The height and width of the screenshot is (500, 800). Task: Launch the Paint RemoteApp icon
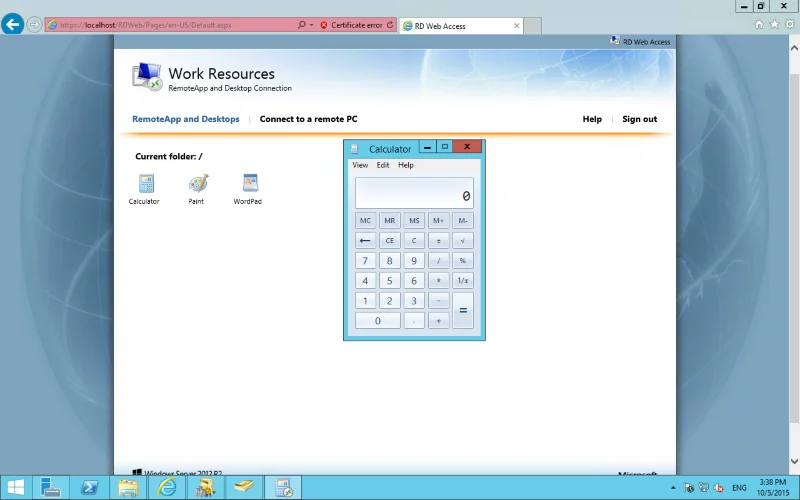pyautogui.click(x=198, y=184)
